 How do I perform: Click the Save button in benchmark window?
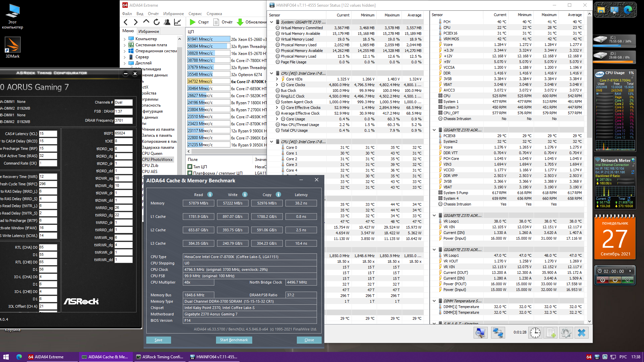click(158, 340)
